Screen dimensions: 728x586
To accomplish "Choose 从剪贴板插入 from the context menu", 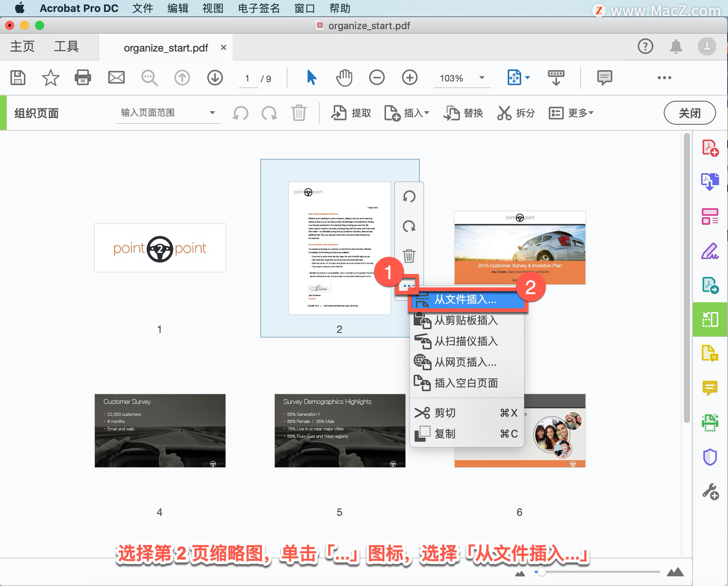I will 466,321.
